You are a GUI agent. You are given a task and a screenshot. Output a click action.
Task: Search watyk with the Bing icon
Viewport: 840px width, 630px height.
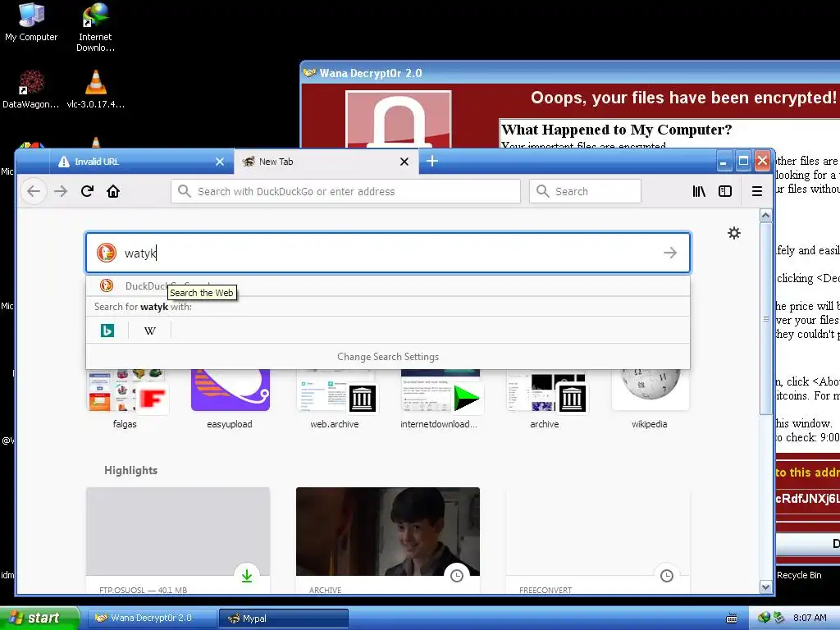[x=107, y=331]
